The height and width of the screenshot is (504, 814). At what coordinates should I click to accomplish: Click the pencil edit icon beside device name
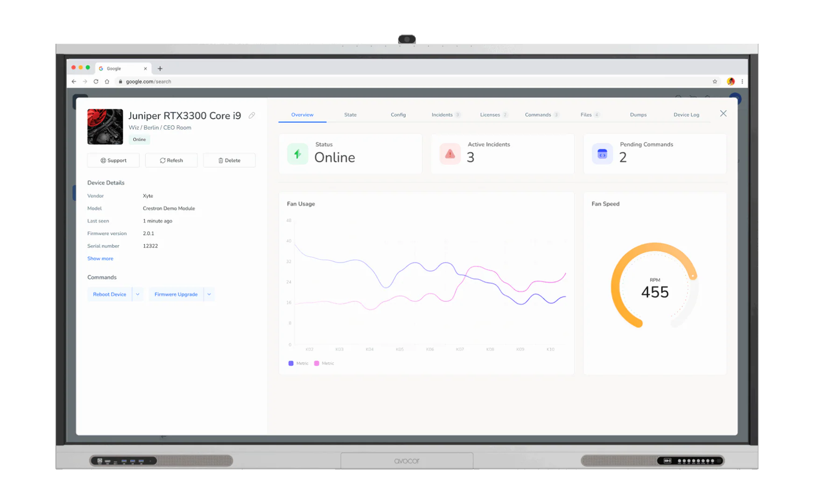point(252,115)
